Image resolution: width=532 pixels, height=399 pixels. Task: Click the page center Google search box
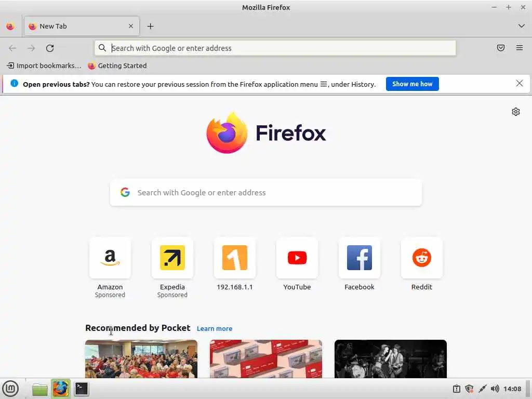coord(266,192)
